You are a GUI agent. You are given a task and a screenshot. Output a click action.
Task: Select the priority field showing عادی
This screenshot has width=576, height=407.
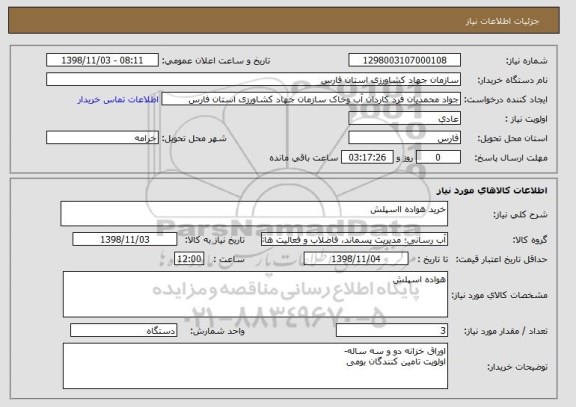point(404,119)
